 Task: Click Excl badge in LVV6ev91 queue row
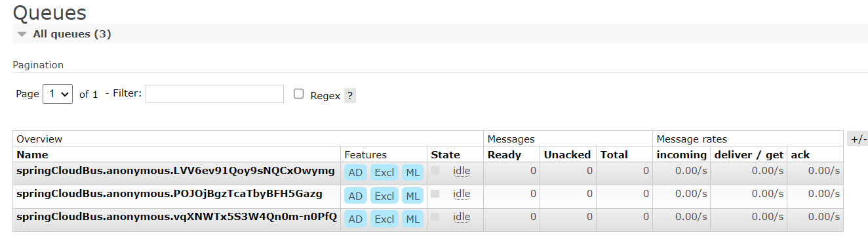point(384,173)
